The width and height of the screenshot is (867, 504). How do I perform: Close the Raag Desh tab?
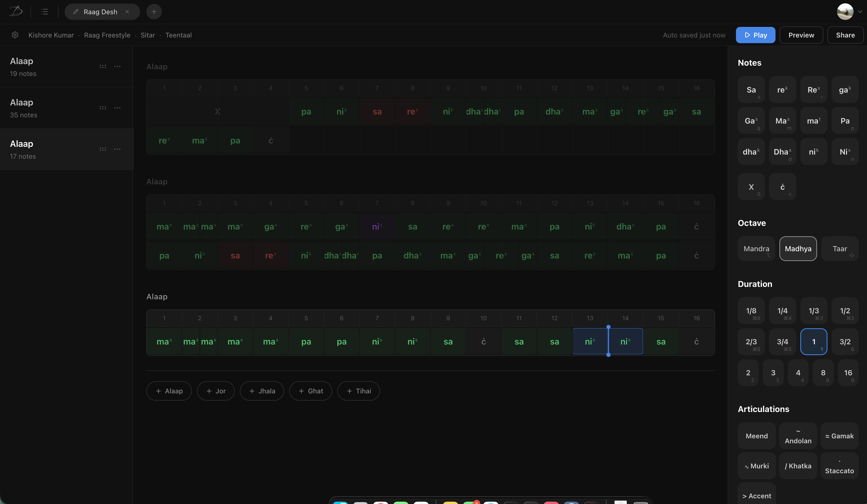tap(127, 12)
